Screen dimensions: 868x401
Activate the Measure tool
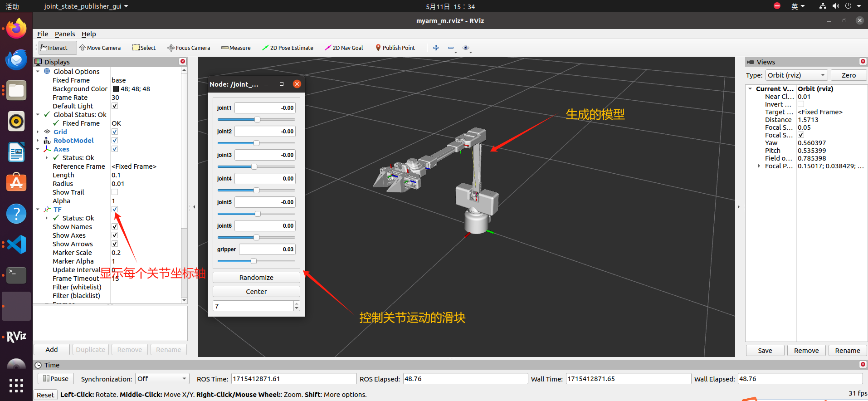[236, 48]
